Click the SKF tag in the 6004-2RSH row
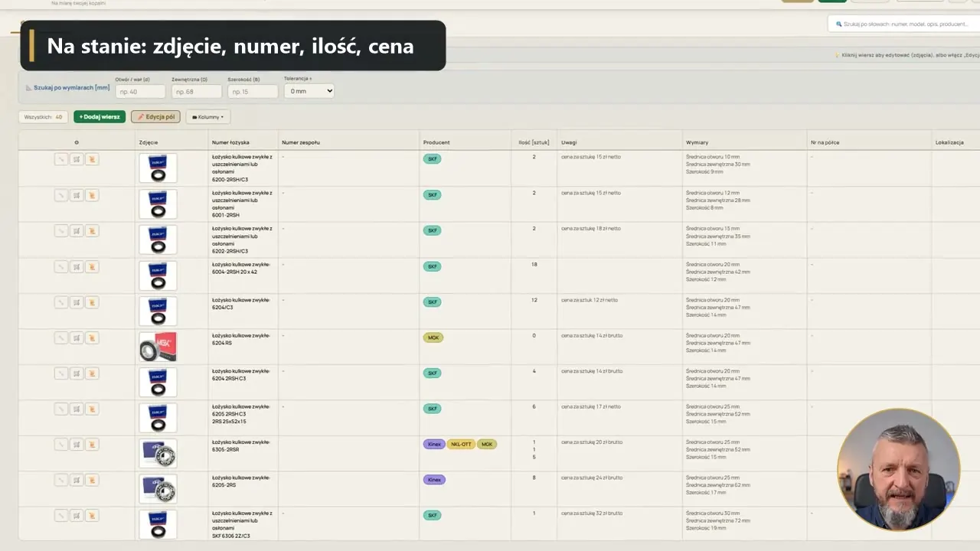Viewport: 980px width, 551px height. (x=433, y=266)
